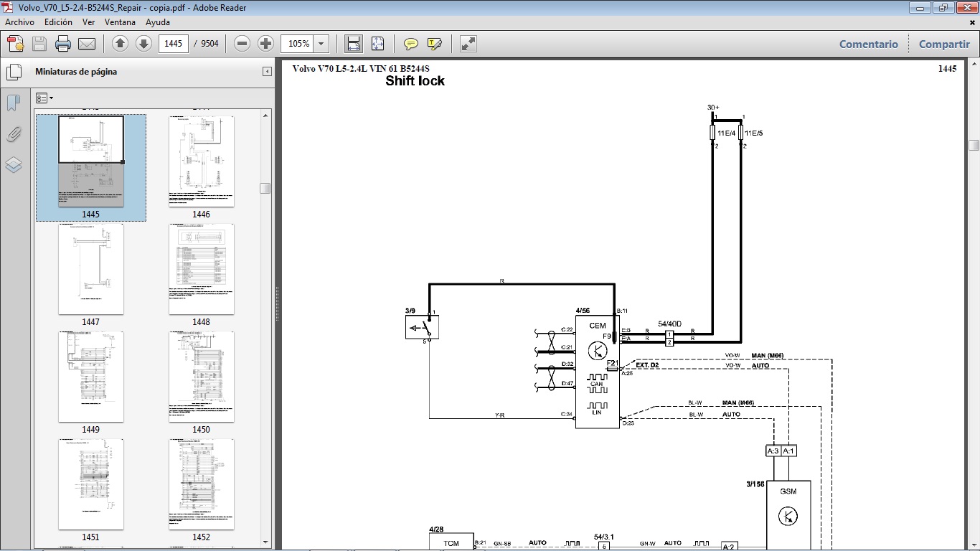Viewport: 980px width, 551px height.
Task: Fit one full page to window icon
Action: [x=378, y=44]
